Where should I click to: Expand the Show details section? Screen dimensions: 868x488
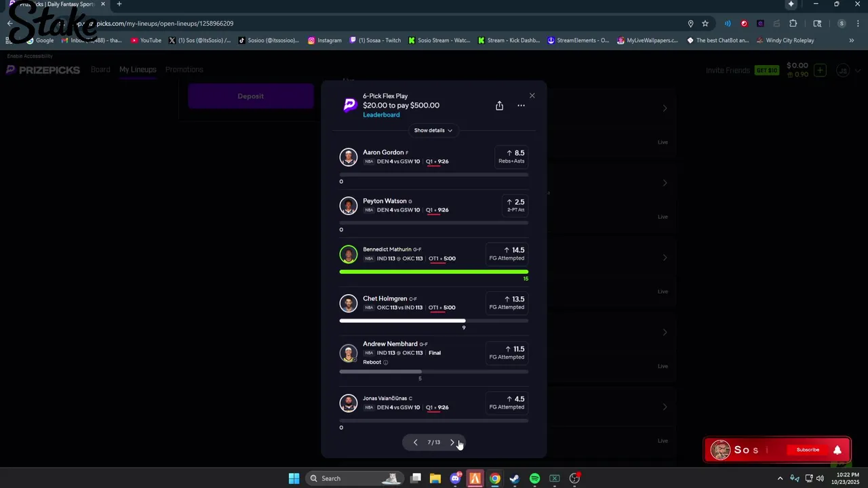[433, 130]
